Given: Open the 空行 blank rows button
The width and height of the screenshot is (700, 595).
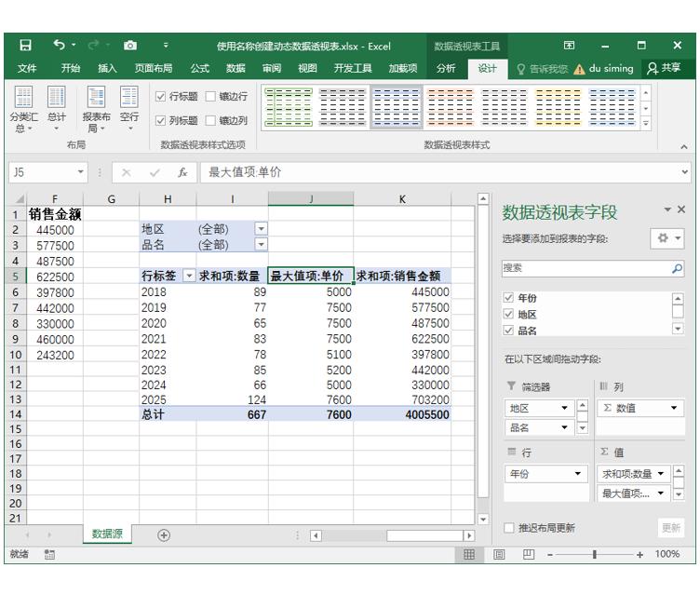Looking at the screenshot, I should (x=129, y=110).
